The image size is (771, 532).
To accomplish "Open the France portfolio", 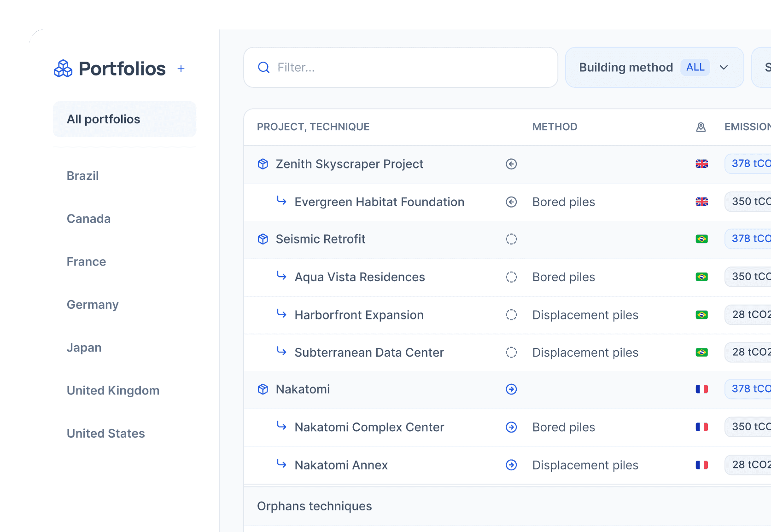I will 86,262.
